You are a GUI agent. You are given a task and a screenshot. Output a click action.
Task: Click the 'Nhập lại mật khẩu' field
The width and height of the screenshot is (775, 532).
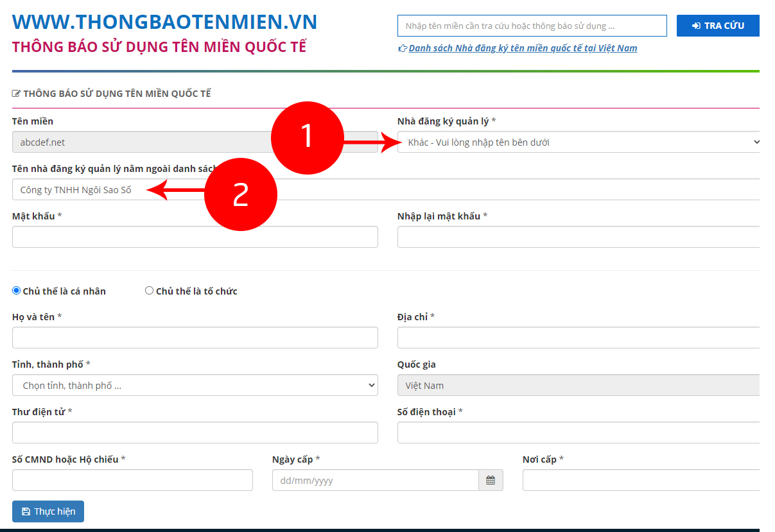click(578, 237)
